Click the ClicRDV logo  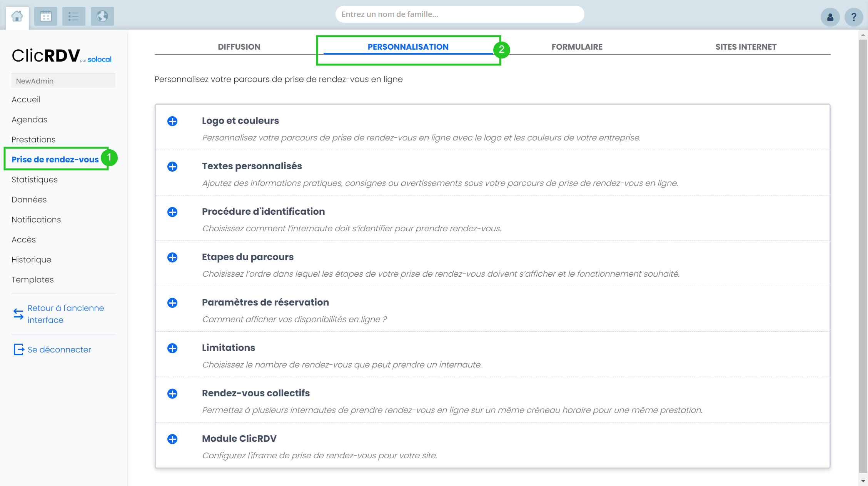tap(62, 56)
